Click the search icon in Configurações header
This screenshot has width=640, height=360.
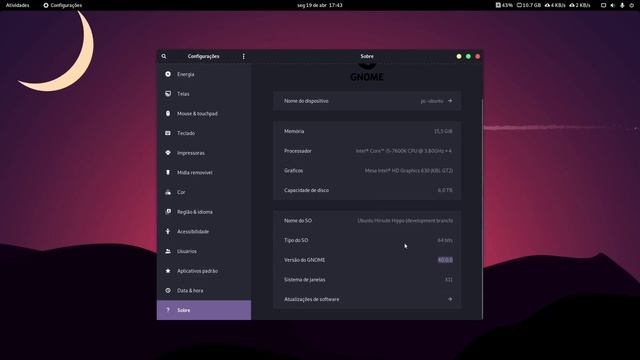[164, 56]
